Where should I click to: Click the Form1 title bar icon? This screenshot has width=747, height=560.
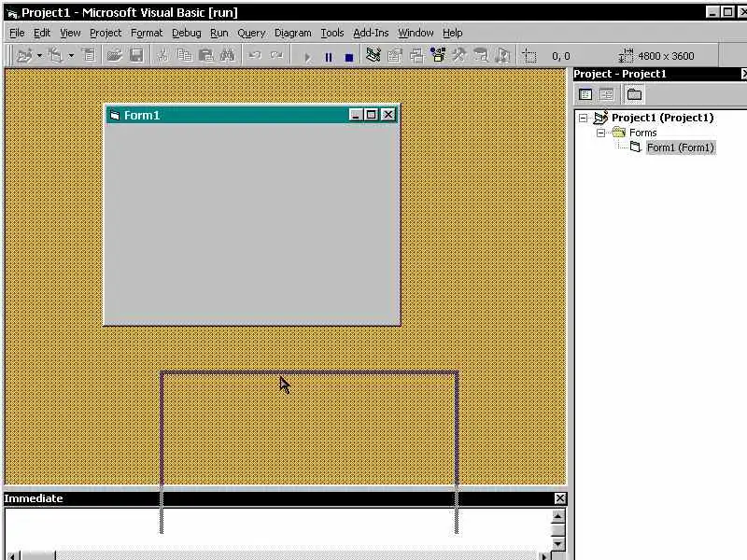coord(115,115)
